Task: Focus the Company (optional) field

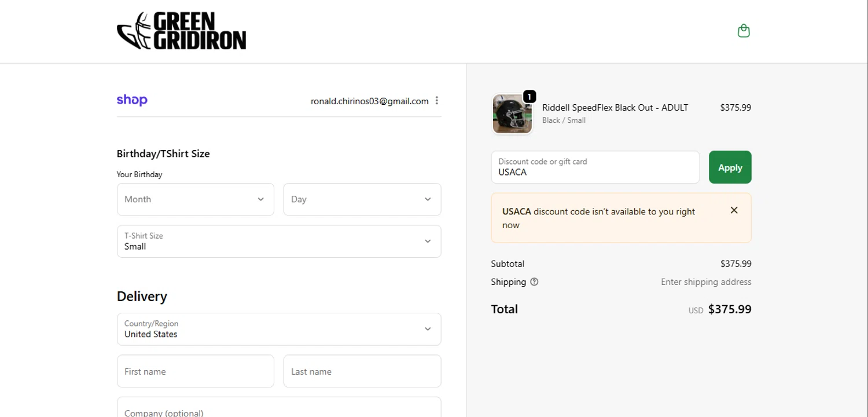Action: 279,407
